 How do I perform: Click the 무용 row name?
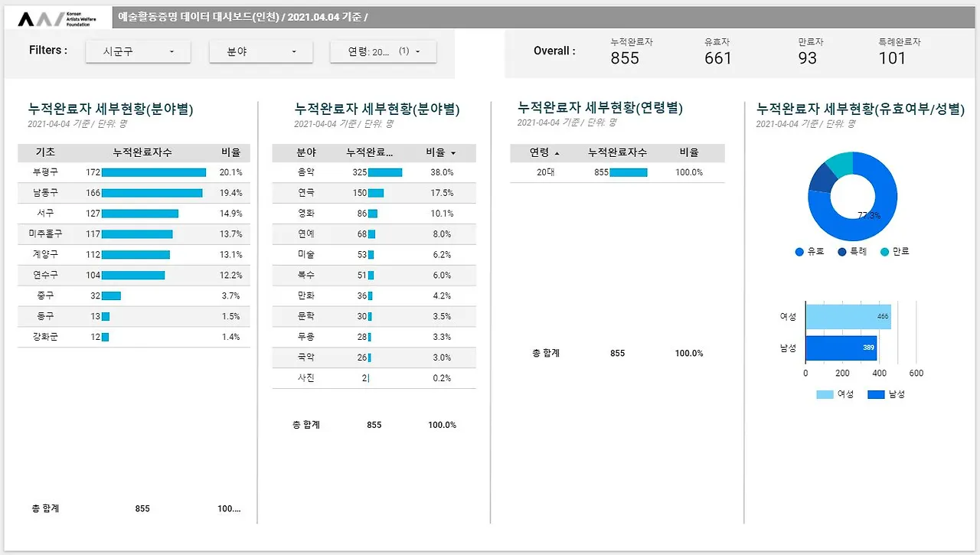pyautogui.click(x=306, y=337)
